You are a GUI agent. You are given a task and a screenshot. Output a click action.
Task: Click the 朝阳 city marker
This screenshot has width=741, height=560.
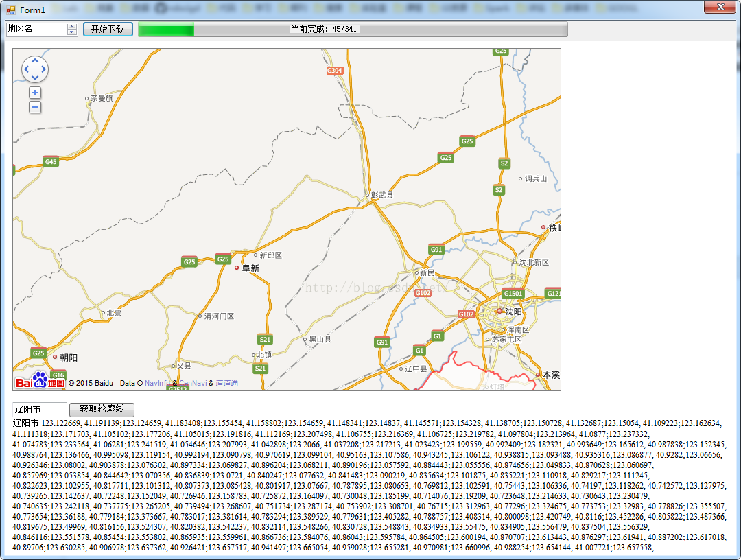tap(55, 357)
